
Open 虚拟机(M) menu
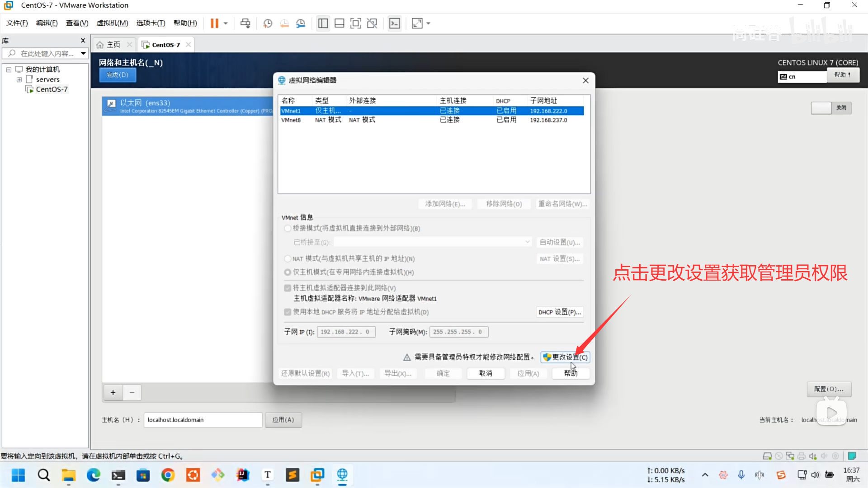tap(112, 23)
